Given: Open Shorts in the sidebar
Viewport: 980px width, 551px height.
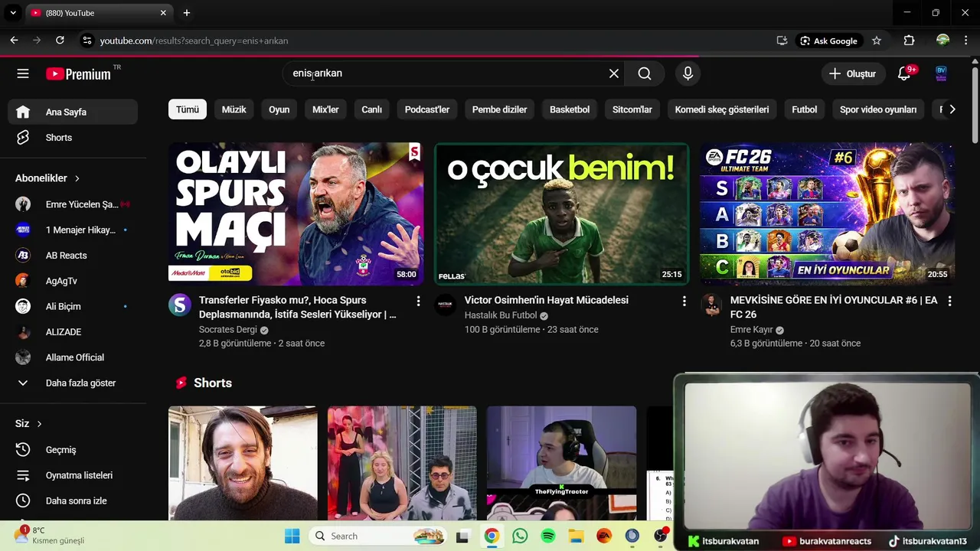Looking at the screenshot, I should point(73,138).
